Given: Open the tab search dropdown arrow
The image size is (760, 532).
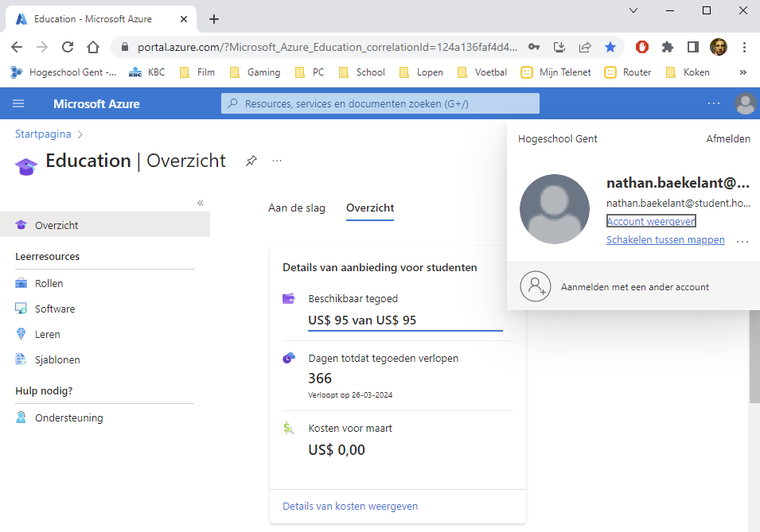Looking at the screenshot, I should pos(633,10).
